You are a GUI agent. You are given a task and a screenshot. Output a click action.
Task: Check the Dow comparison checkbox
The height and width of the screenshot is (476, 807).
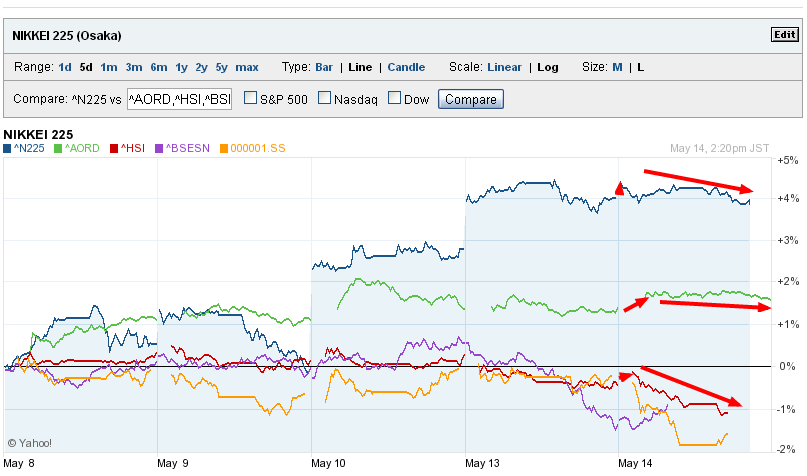(395, 99)
